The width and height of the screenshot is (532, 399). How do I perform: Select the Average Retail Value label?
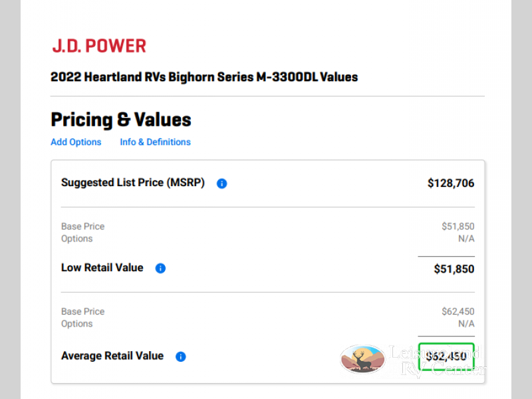click(112, 356)
